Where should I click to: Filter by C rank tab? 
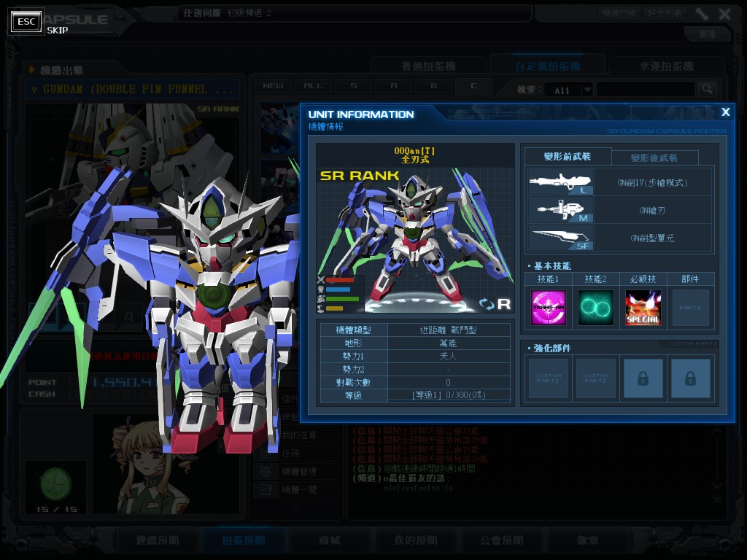(x=473, y=86)
